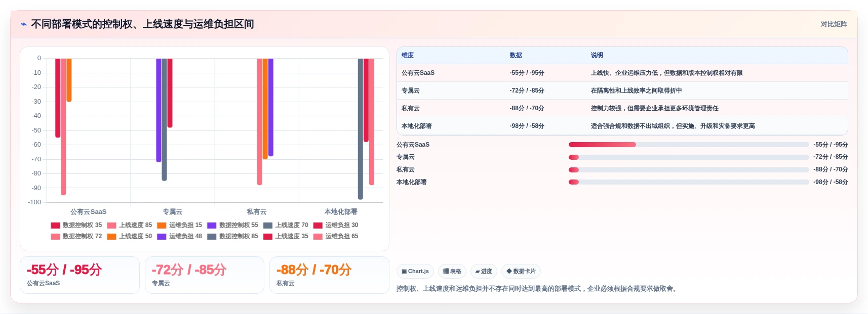The image size is (868, 314).
Task: Toggle legend item 上线速度 50
Action: 130,237
